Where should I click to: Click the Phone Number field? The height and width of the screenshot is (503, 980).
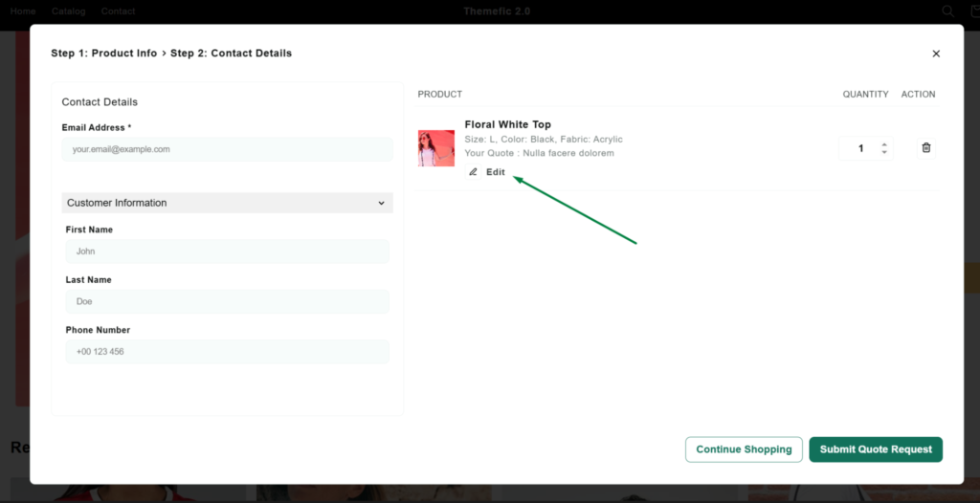pyautogui.click(x=227, y=352)
